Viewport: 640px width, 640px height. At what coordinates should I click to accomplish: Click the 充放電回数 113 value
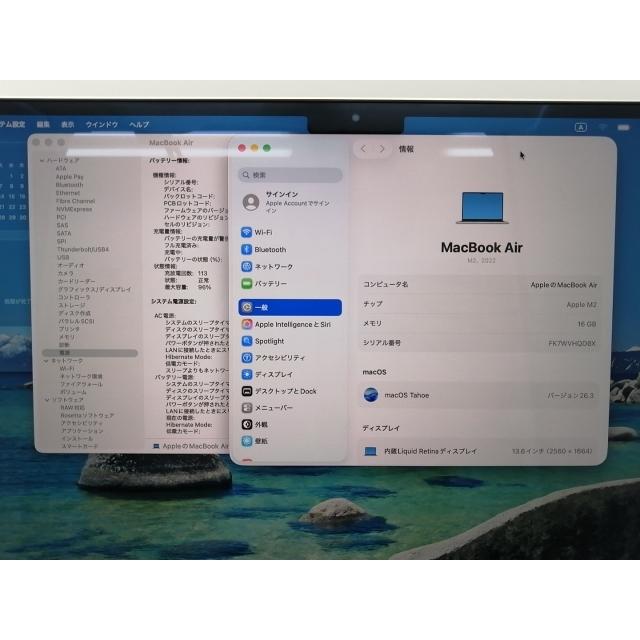(x=202, y=273)
